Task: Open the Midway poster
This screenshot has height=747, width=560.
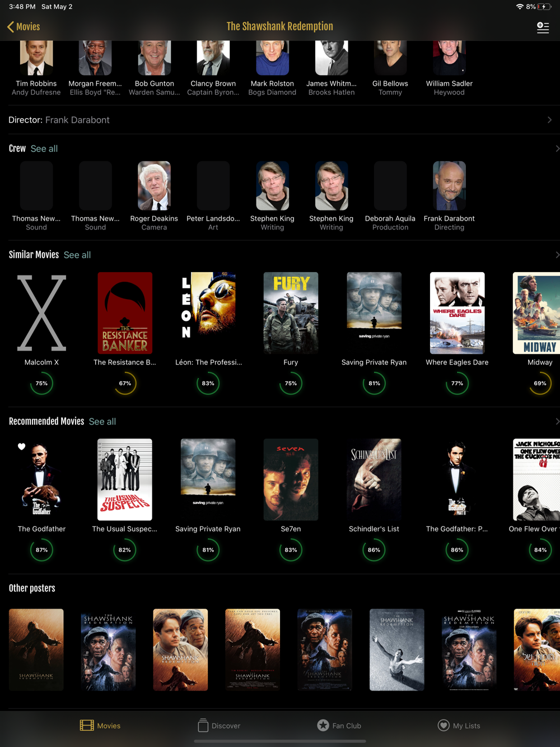Action: click(x=536, y=313)
